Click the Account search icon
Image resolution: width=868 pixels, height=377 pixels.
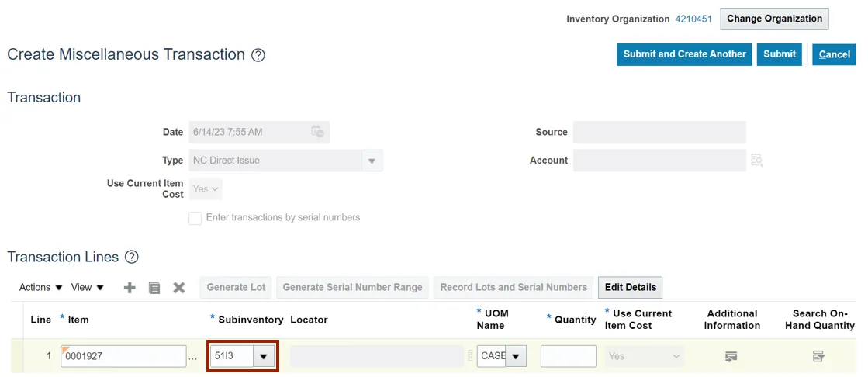coord(757,161)
